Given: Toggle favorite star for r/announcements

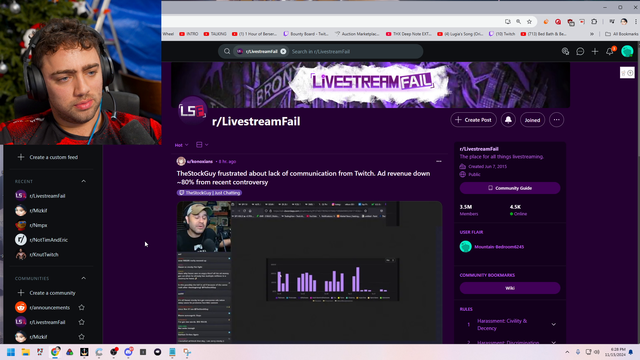Looking at the screenshot, I should (x=82, y=307).
